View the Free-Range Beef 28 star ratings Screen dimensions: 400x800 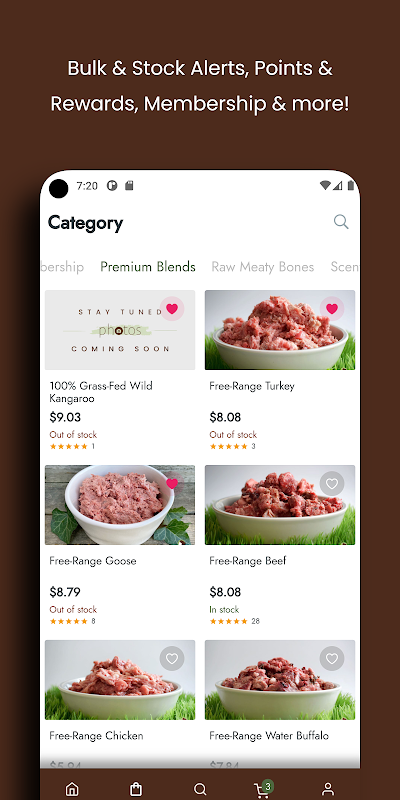pyautogui.click(x=235, y=621)
